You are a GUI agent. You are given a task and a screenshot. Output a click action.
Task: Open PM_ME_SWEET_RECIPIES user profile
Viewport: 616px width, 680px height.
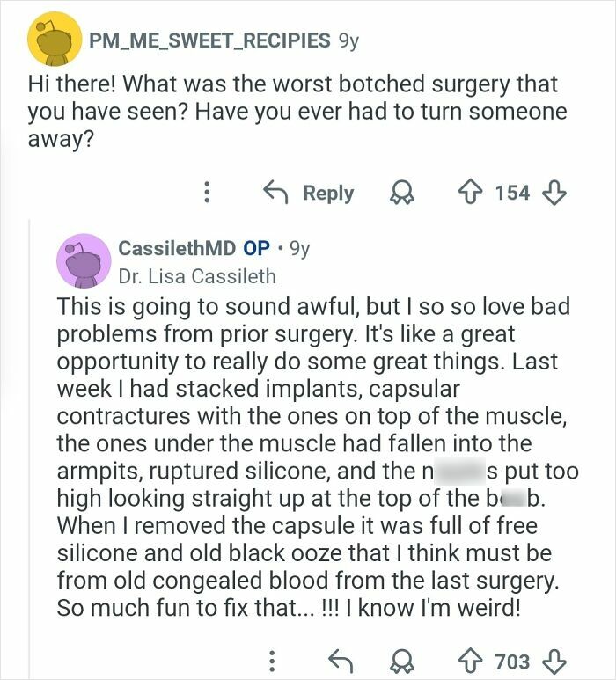tap(209, 40)
